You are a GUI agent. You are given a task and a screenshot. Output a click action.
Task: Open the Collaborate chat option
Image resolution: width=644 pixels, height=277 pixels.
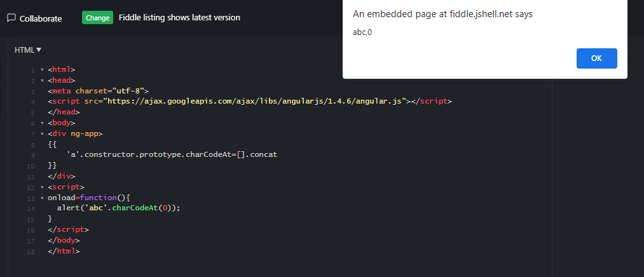pyautogui.click(x=34, y=18)
